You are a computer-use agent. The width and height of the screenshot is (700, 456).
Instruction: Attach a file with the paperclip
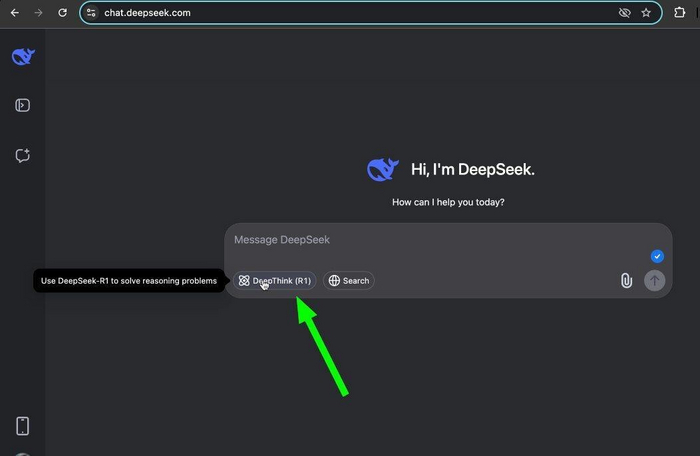pos(626,281)
